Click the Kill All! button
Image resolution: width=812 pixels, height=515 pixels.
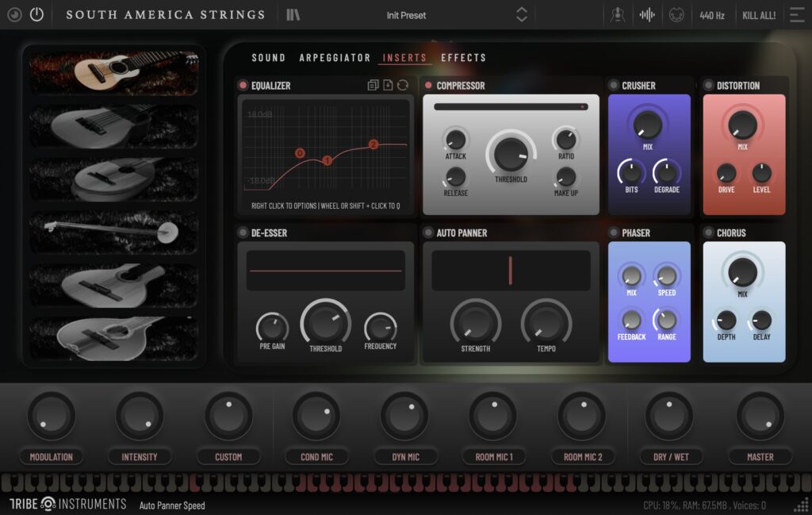(759, 16)
